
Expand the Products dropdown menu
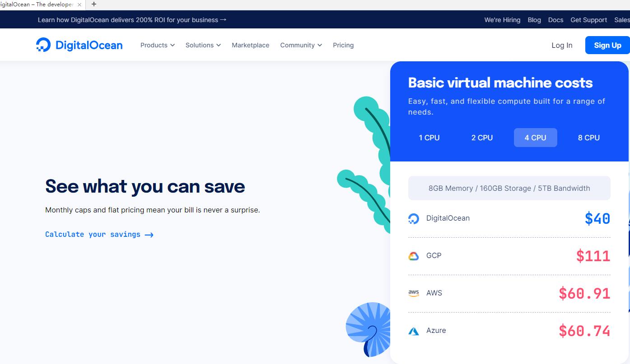[x=158, y=45]
